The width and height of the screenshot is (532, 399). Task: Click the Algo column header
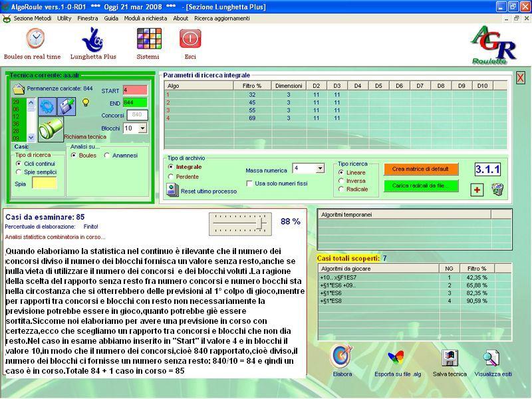click(x=199, y=86)
